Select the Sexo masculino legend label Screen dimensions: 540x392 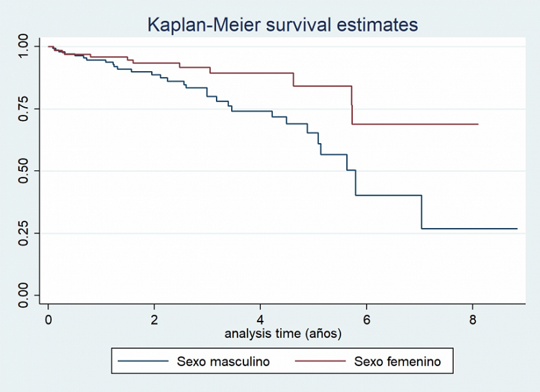click(x=223, y=362)
